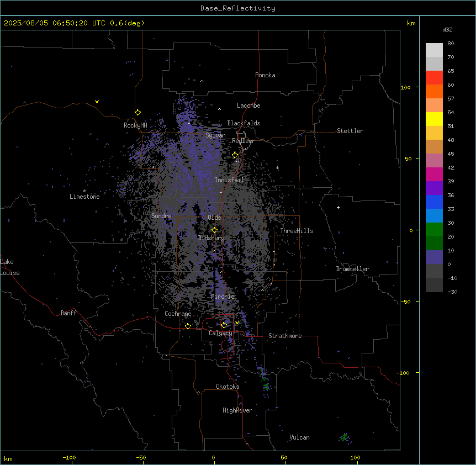Click the bright green swatch between 30 and 20
Viewport: 476px width, 465px height.
point(434,230)
